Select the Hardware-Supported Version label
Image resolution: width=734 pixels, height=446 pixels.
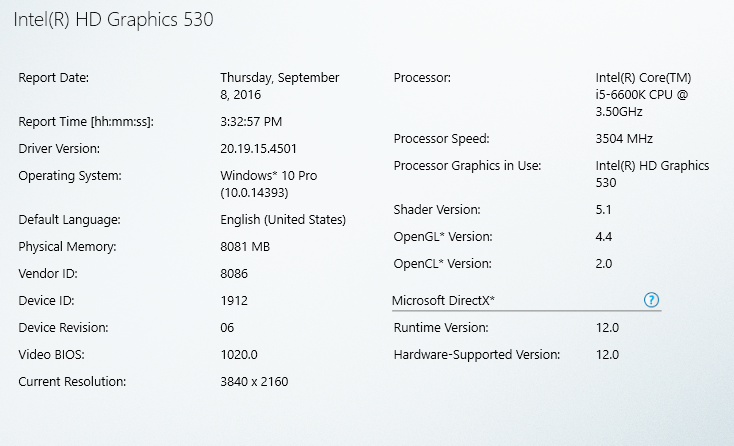[x=477, y=355]
